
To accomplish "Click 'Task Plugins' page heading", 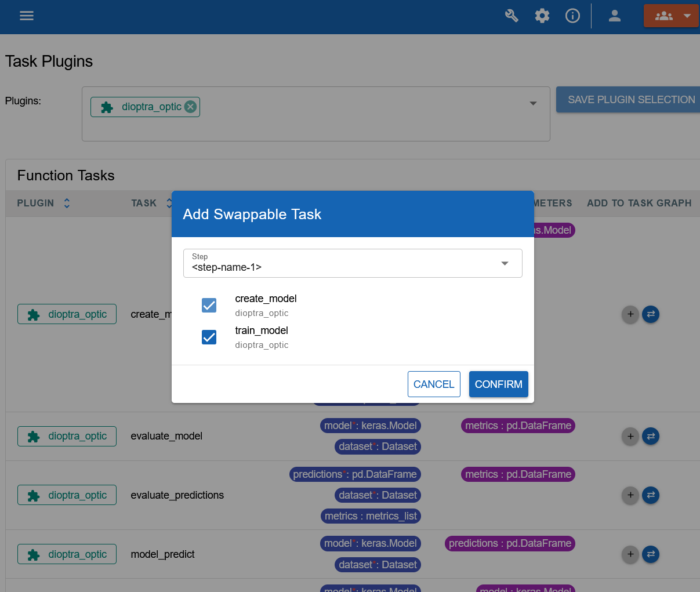I will pyautogui.click(x=49, y=61).
